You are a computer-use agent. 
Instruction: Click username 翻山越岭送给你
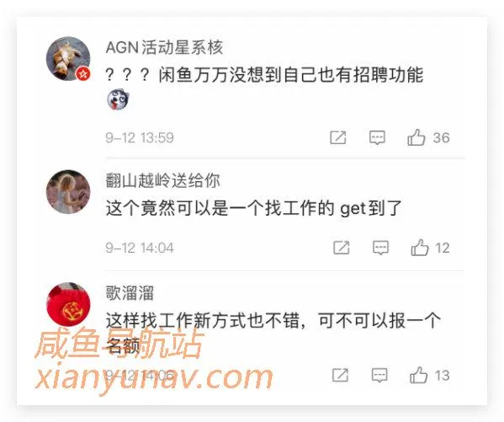(x=162, y=180)
